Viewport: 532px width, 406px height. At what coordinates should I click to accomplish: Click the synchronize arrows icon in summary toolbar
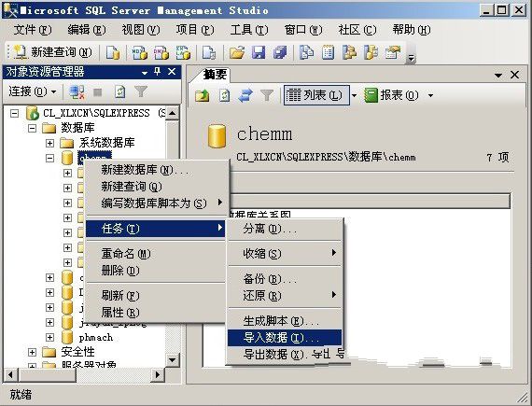tap(245, 95)
